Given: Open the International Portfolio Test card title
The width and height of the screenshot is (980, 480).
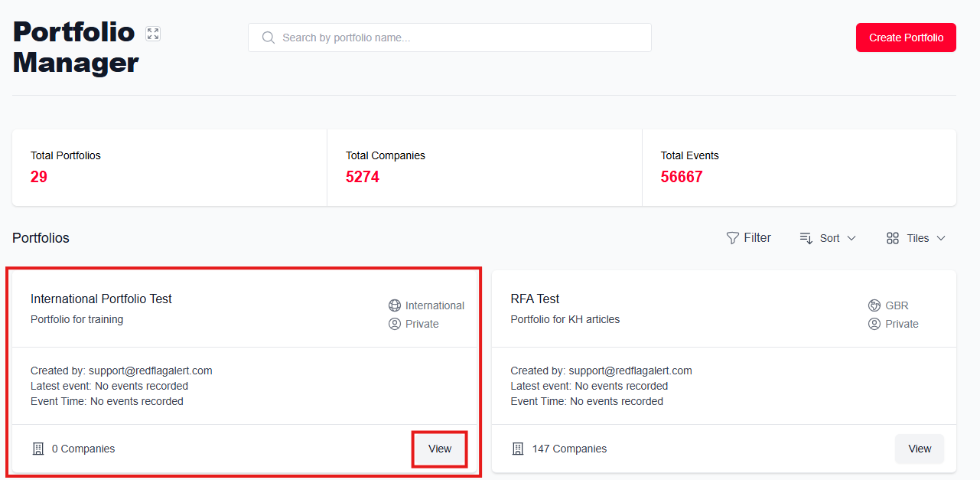Looking at the screenshot, I should coord(101,299).
